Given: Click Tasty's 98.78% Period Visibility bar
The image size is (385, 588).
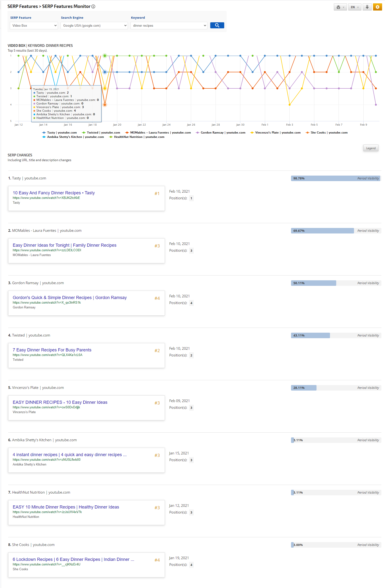Looking at the screenshot, I should click(x=336, y=178).
